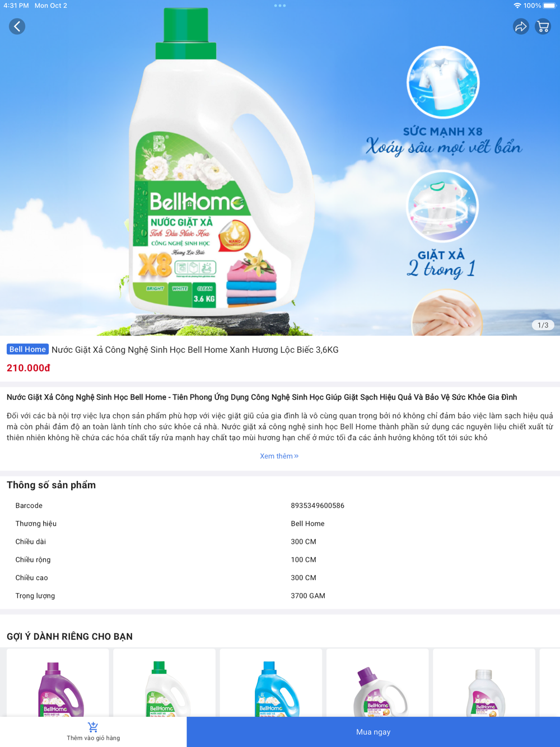
Task: Tap the 210.000đ price text
Action: [29, 368]
